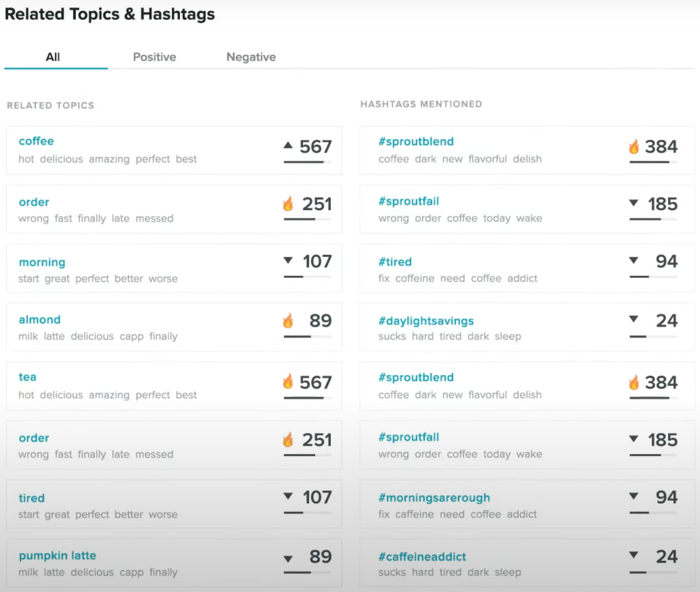Click the down arrow in pumpkin latte row
The width and height of the screenshot is (700, 592).
(x=288, y=559)
